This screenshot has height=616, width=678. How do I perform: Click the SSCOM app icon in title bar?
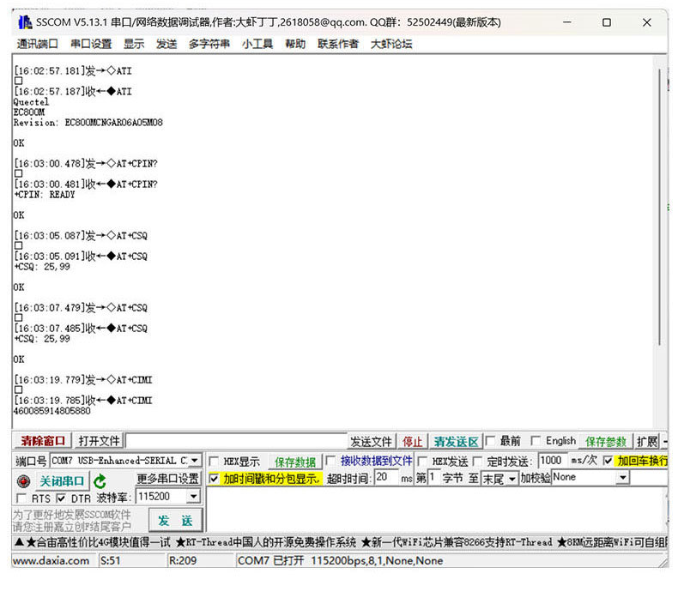25,22
